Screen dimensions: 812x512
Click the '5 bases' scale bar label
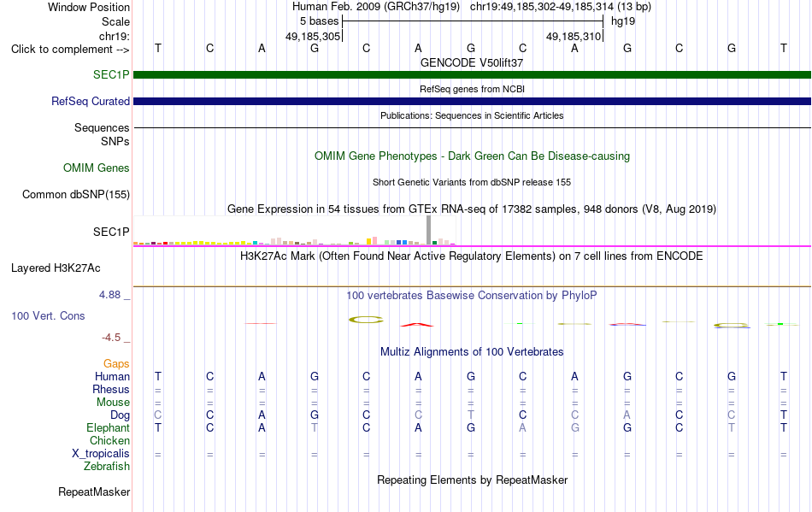tap(319, 21)
